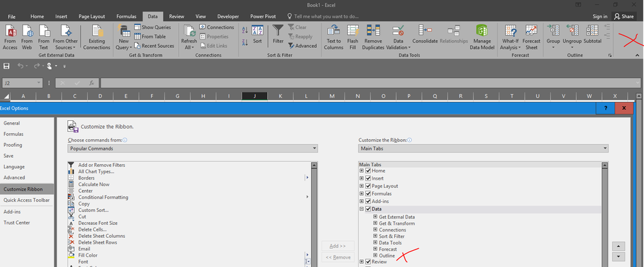
Task: Switch to the Page Layout ribbon tab
Action: click(x=92, y=16)
